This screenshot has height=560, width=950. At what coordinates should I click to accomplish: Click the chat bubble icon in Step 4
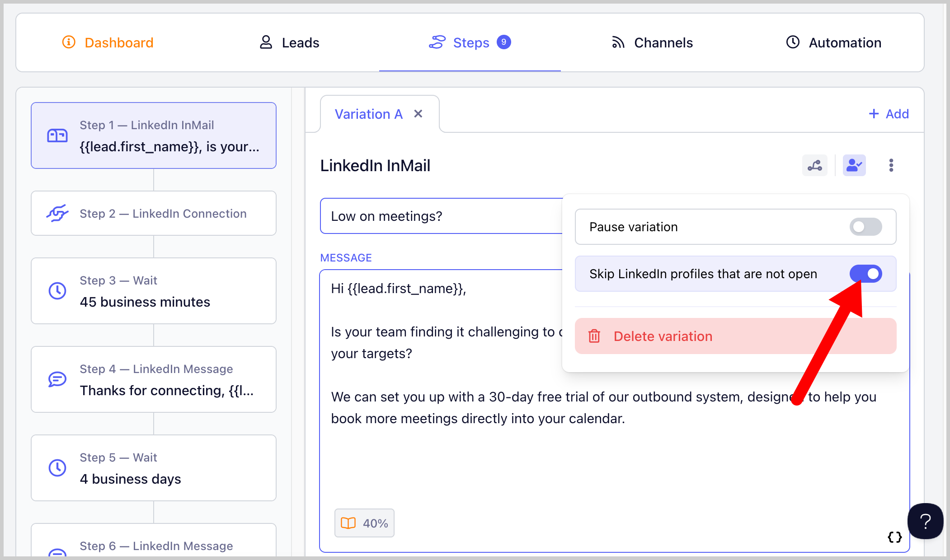pyautogui.click(x=57, y=379)
